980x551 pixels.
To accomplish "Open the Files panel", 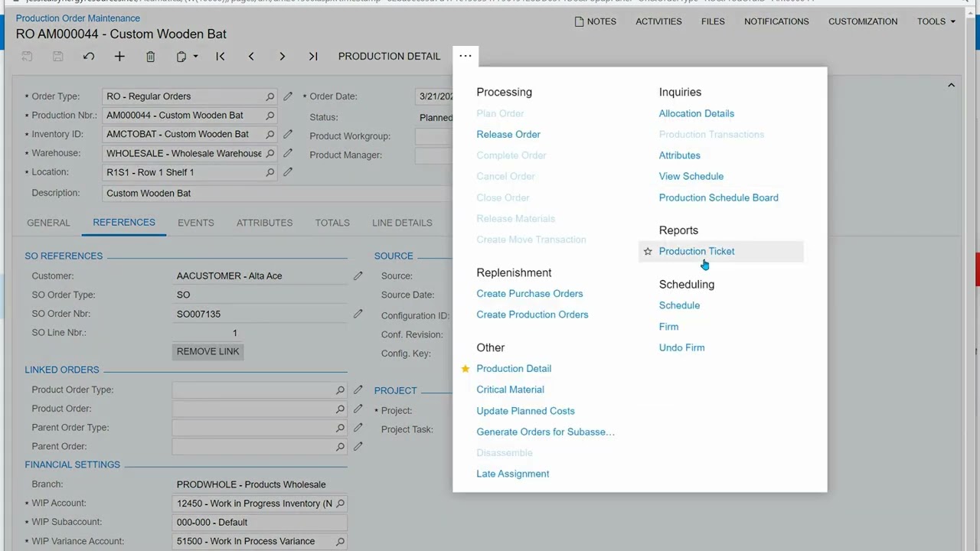I will pyautogui.click(x=713, y=21).
